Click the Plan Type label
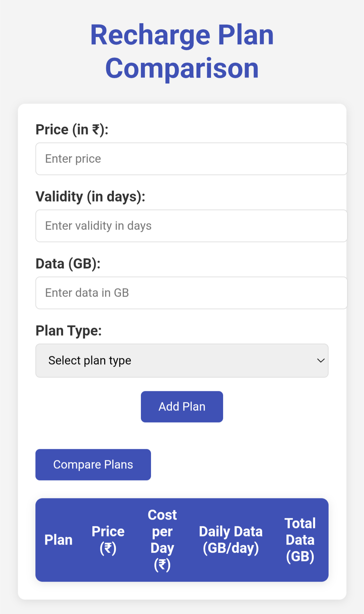Image resolution: width=364 pixels, height=614 pixels. pyautogui.click(x=69, y=331)
